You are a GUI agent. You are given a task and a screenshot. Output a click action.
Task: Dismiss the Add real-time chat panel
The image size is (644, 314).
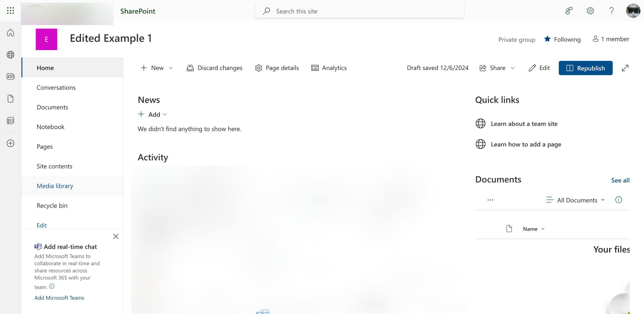click(116, 236)
